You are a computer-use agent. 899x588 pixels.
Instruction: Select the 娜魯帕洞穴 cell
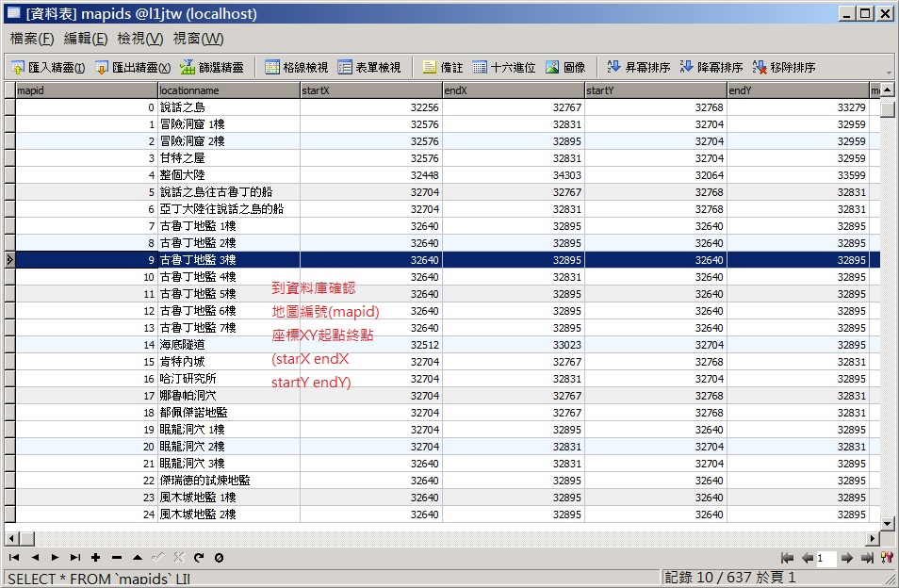[x=229, y=396]
